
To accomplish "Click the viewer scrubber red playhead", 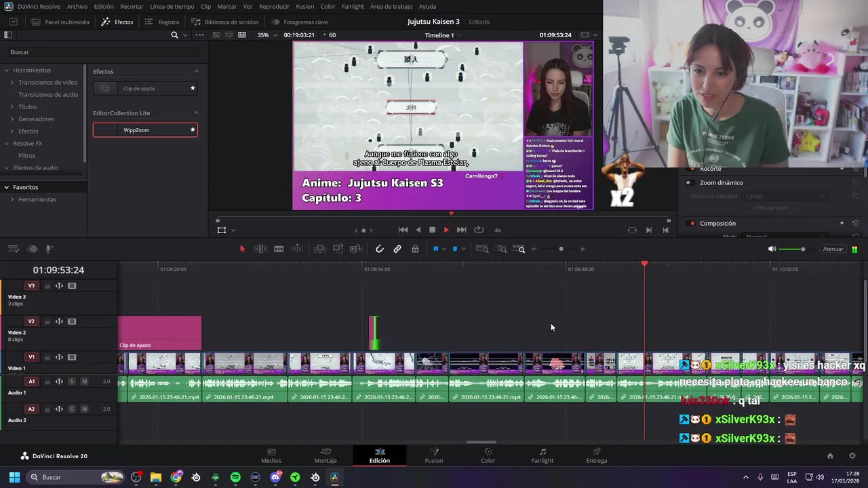I will point(451,213).
